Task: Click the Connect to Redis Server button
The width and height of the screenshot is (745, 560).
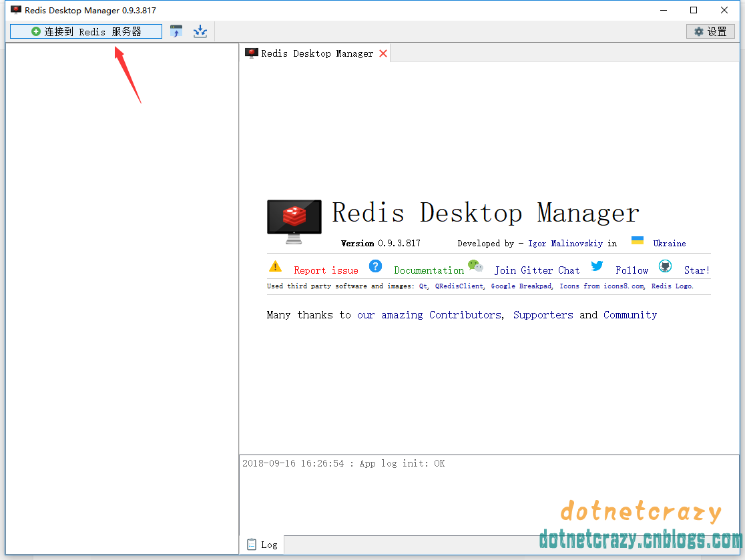Action: [x=86, y=32]
